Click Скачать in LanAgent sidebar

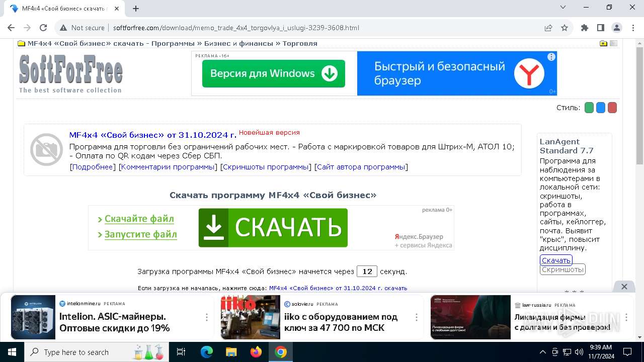(x=556, y=260)
